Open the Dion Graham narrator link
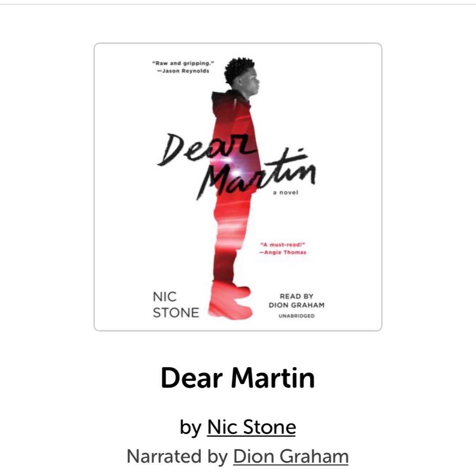 coord(290,456)
